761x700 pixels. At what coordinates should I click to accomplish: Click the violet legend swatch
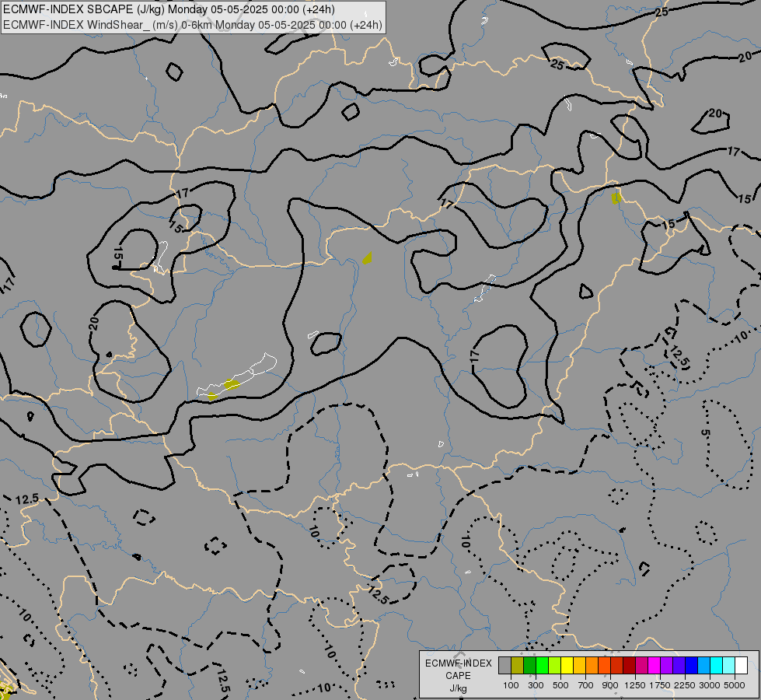pos(666,666)
